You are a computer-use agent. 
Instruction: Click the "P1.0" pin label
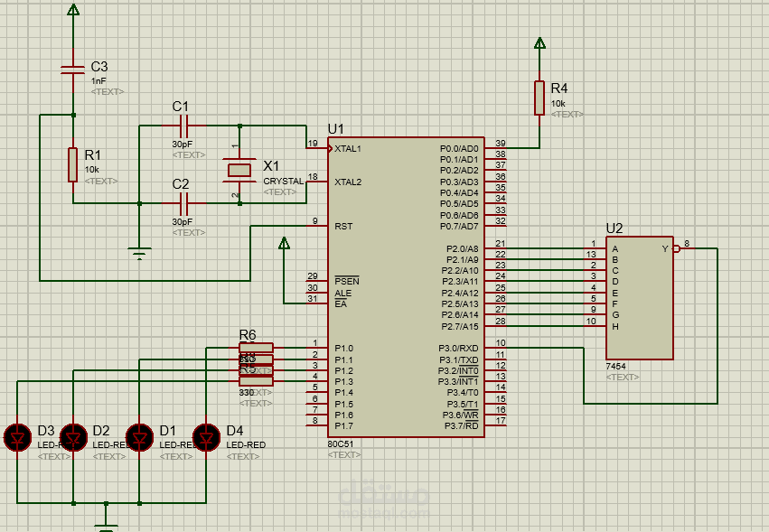343,348
